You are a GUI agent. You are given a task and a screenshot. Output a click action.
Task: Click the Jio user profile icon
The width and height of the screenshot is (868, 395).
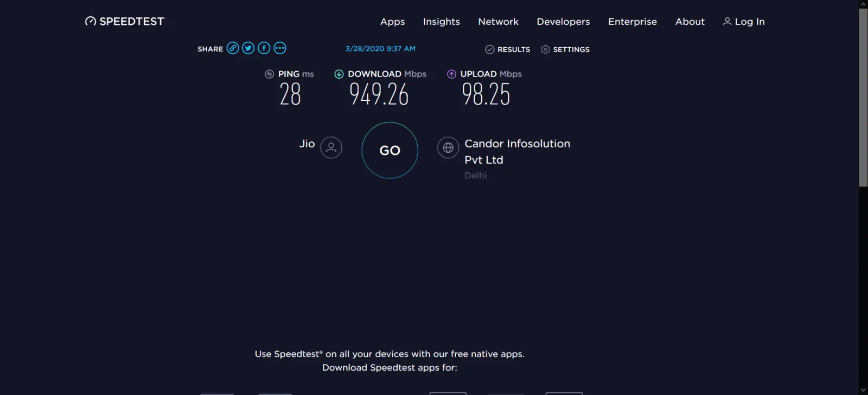pos(331,147)
